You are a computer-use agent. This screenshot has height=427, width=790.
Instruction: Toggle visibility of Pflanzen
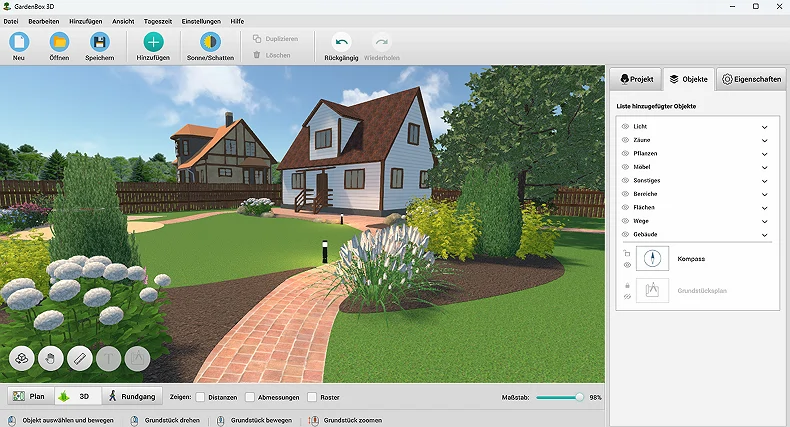[625, 153]
